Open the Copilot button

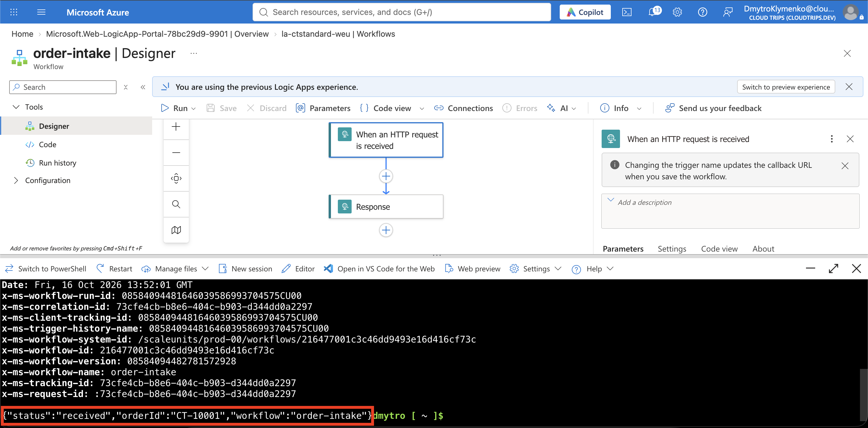[x=585, y=12]
